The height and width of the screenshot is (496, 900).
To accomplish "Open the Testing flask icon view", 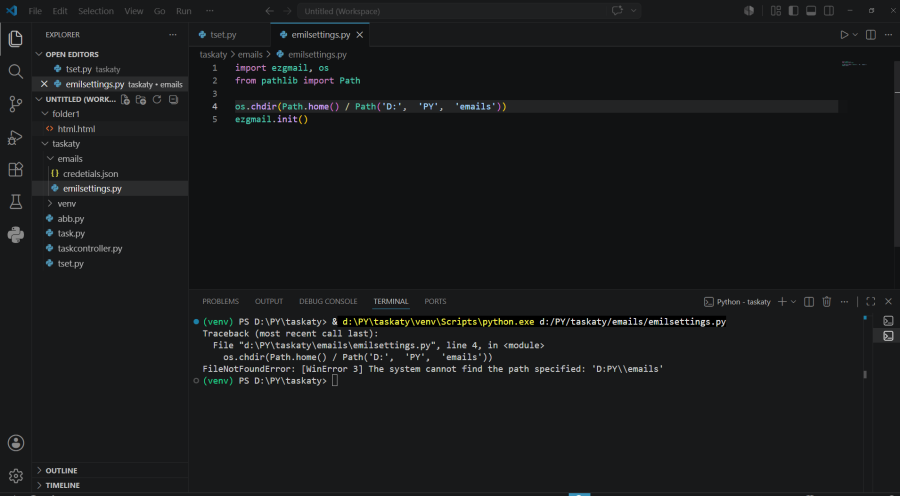I will [15, 202].
